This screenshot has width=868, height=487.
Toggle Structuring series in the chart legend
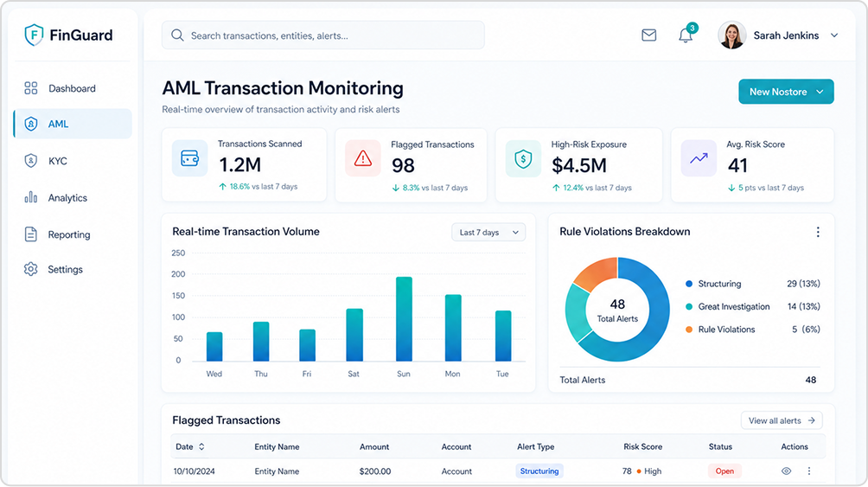click(x=713, y=284)
